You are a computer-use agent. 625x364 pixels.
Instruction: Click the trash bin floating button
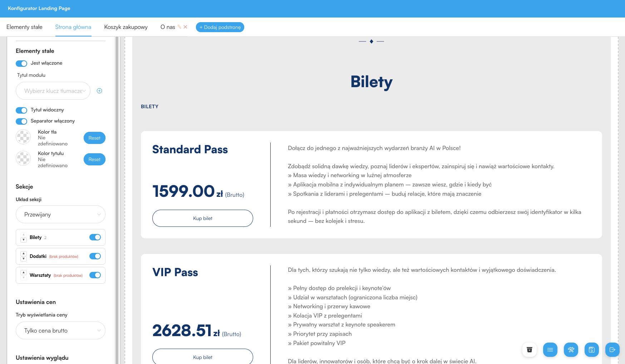[x=530, y=350]
